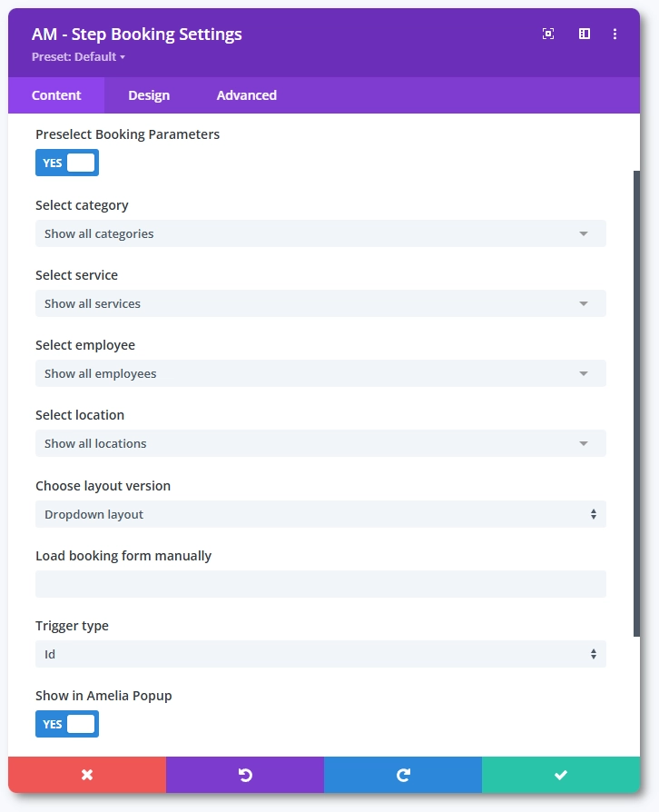The image size is (659, 812).
Task: Expand the Select employee dropdown
Action: coord(320,373)
